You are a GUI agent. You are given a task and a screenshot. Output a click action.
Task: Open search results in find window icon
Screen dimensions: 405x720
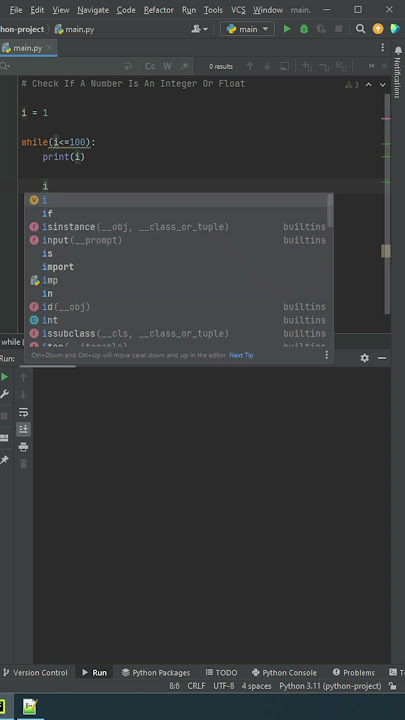[x=285, y=67]
